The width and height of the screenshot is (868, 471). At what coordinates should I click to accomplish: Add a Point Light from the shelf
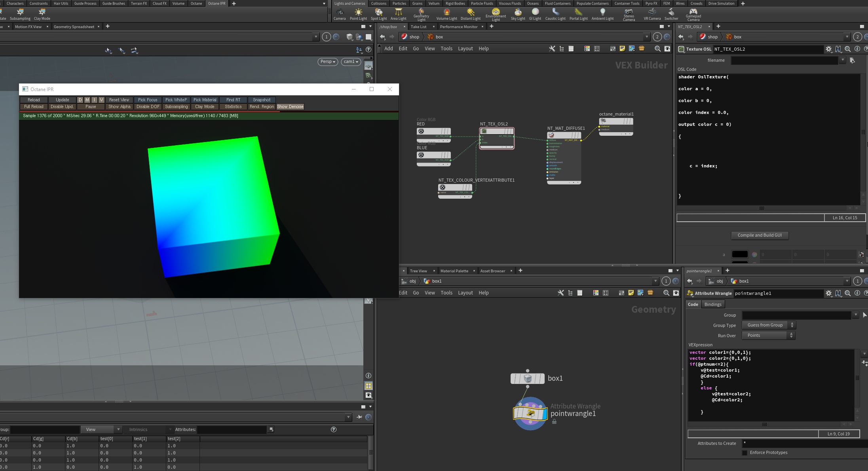pos(358,14)
